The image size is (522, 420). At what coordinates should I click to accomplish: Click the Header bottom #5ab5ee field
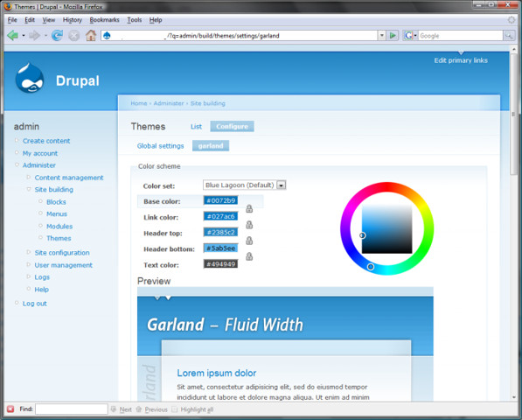coord(220,248)
